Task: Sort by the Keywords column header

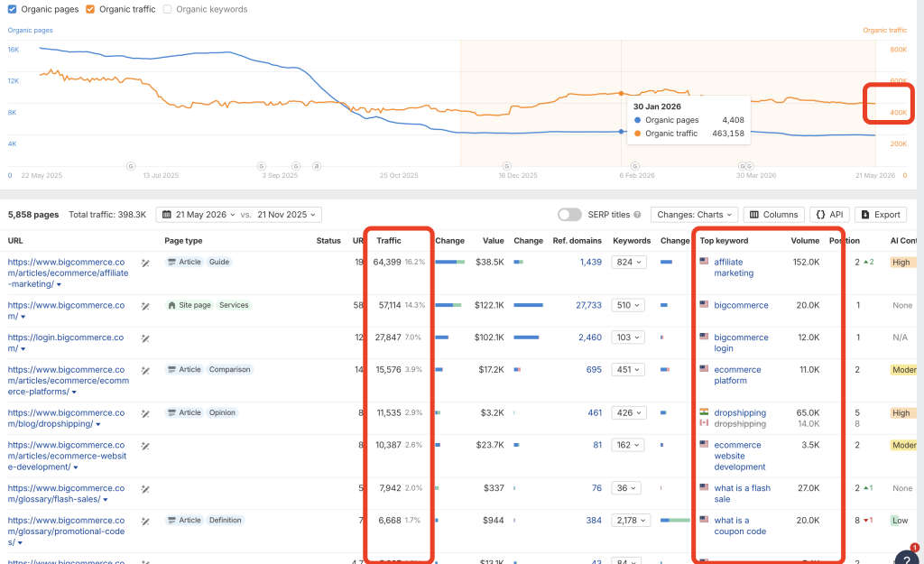Action: [632, 240]
